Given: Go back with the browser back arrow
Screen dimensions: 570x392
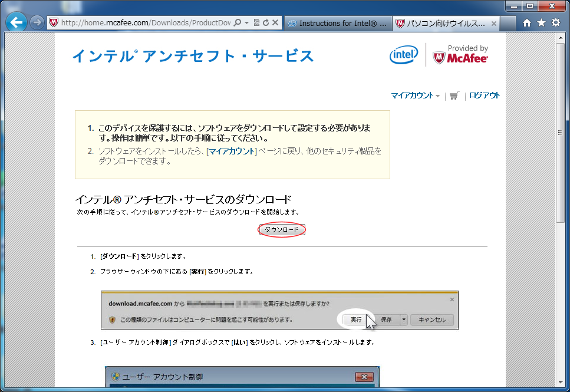Looking at the screenshot, I should click(17, 22).
